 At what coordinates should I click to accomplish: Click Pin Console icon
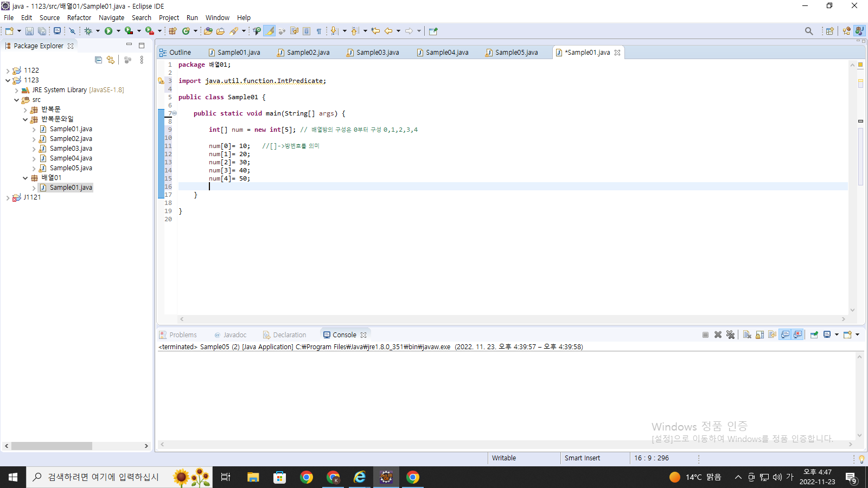814,335
